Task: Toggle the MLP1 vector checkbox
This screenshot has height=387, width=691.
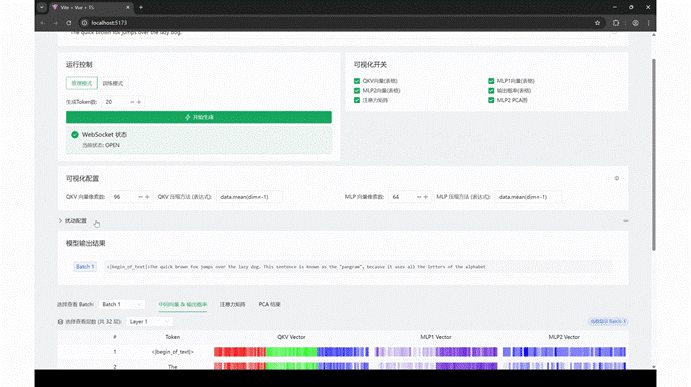Action: (x=491, y=81)
